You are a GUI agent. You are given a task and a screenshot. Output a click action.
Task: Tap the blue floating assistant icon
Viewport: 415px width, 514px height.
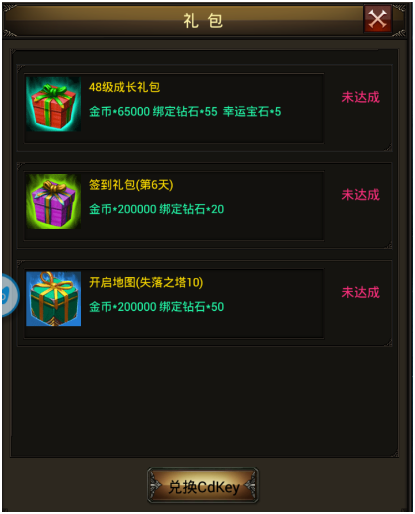click(x=9, y=295)
